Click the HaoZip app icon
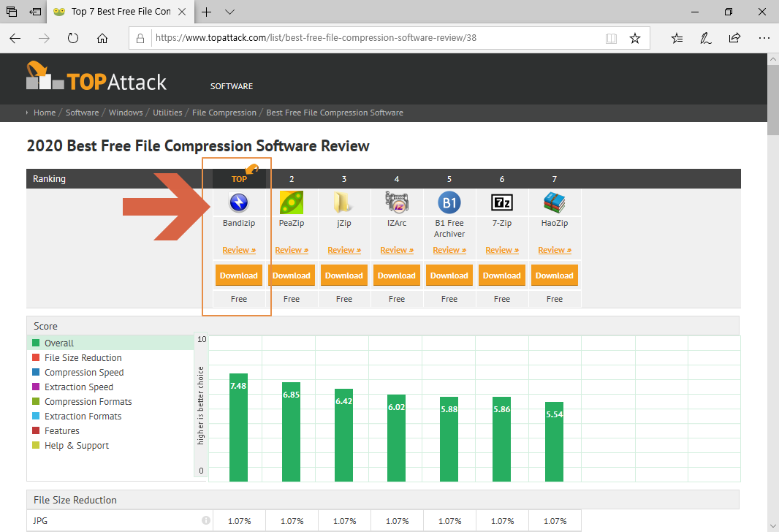The width and height of the screenshot is (779, 532). click(555, 202)
